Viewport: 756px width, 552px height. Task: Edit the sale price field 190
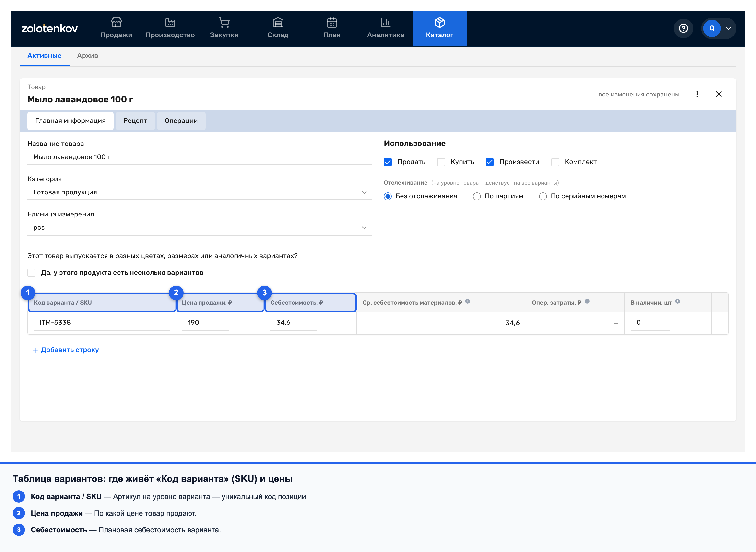[205, 323]
